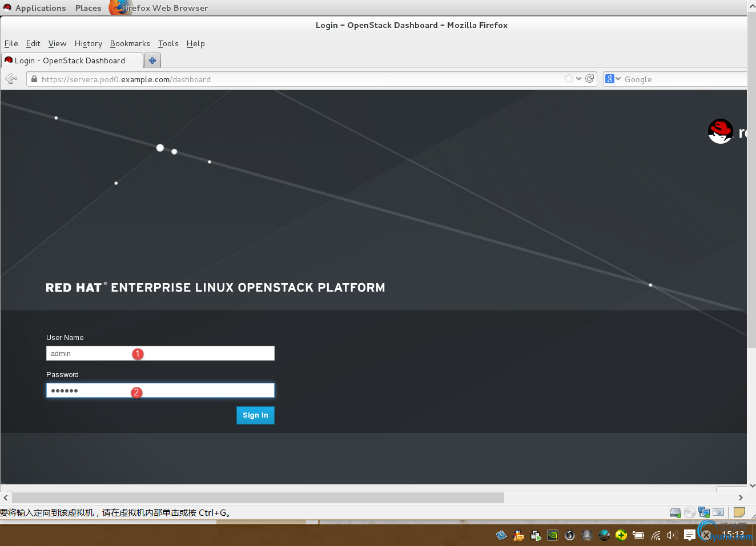Reload the page with the refresh icon

[x=590, y=79]
